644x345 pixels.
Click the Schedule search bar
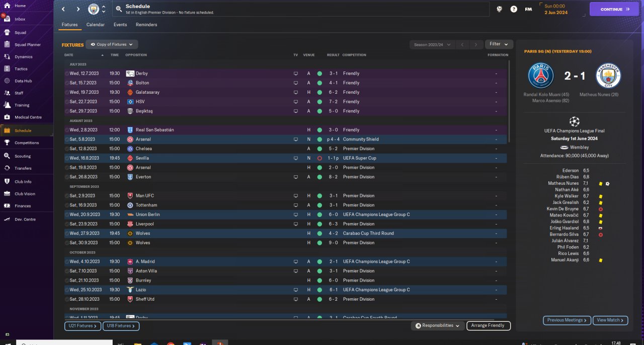[300, 9]
